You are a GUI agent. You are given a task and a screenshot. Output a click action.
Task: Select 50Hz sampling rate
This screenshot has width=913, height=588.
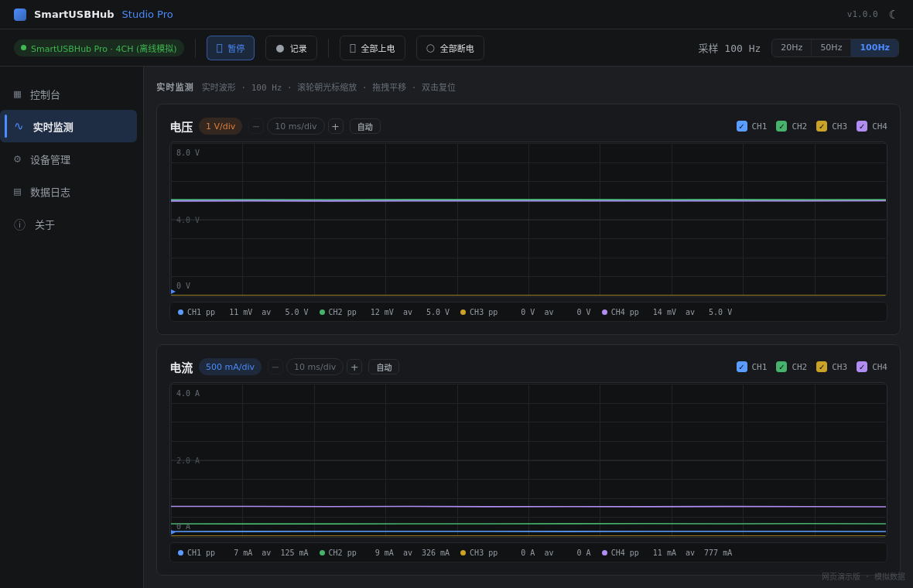831,48
